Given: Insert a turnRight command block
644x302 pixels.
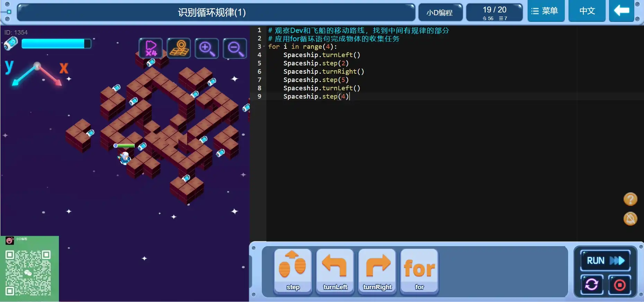Looking at the screenshot, I should [377, 271].
